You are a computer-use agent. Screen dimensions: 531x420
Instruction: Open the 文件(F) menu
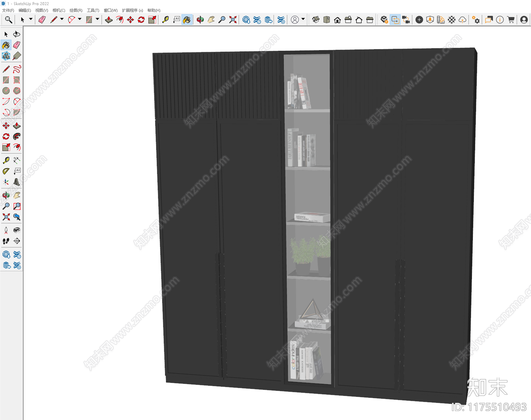coord(8,10)
